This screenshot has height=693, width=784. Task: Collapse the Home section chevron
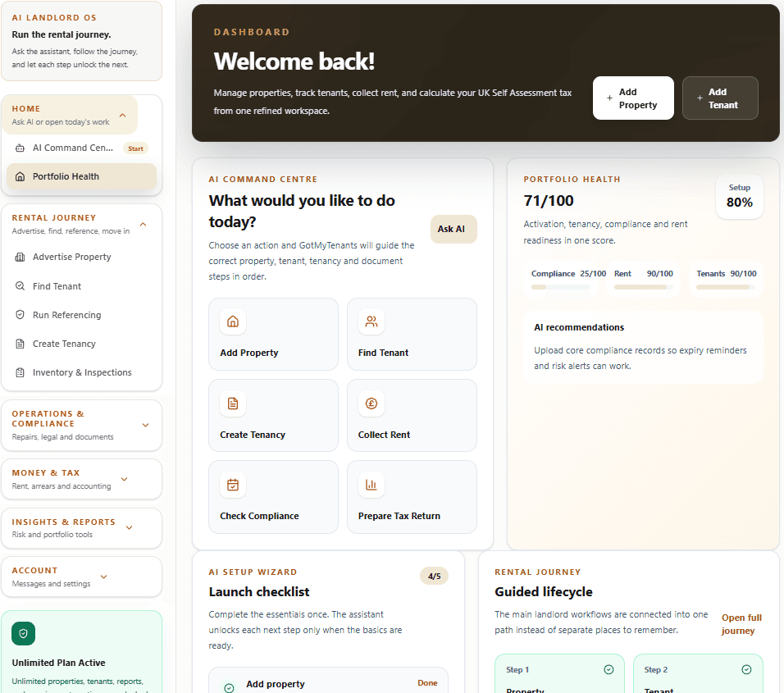tap(122, 116)
